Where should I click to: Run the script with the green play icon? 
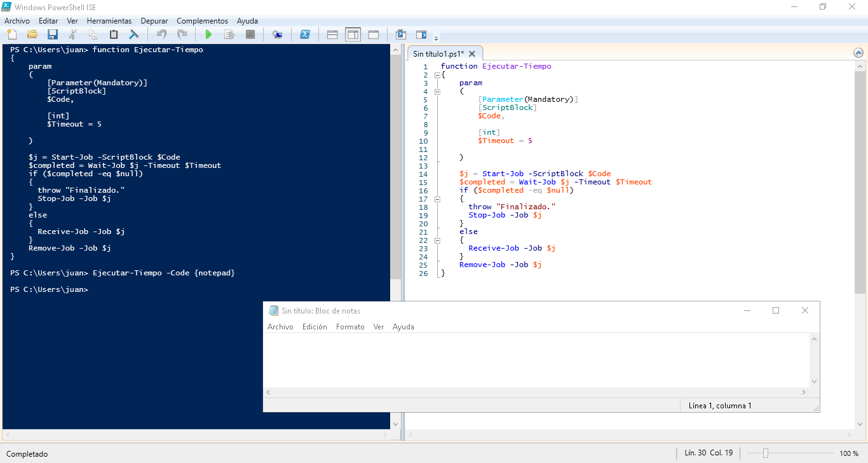tap(208, 34)
